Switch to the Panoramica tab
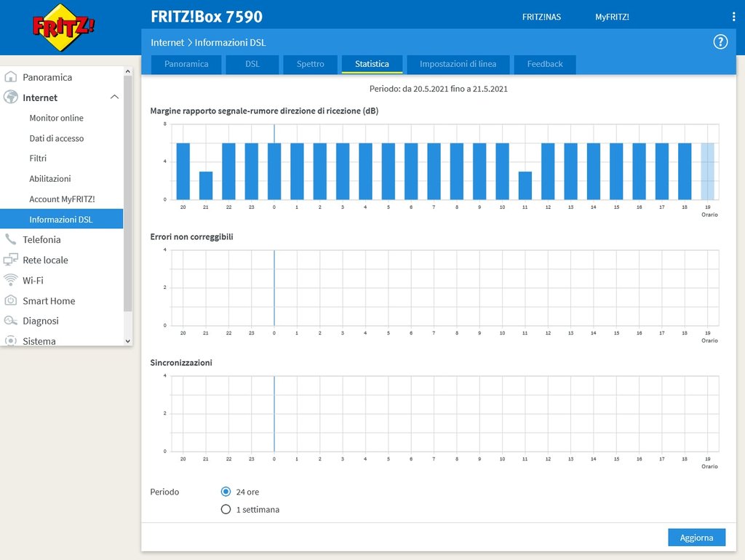 coord(186,64)
